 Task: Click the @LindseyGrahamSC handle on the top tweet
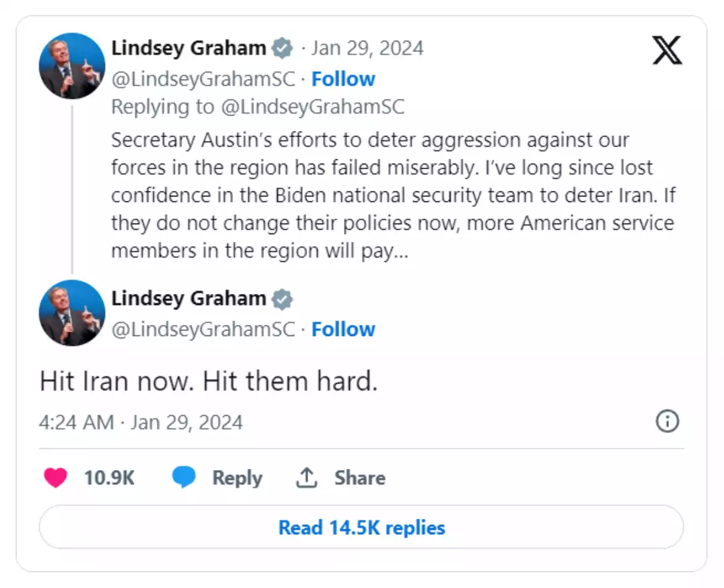coord(203,79)
